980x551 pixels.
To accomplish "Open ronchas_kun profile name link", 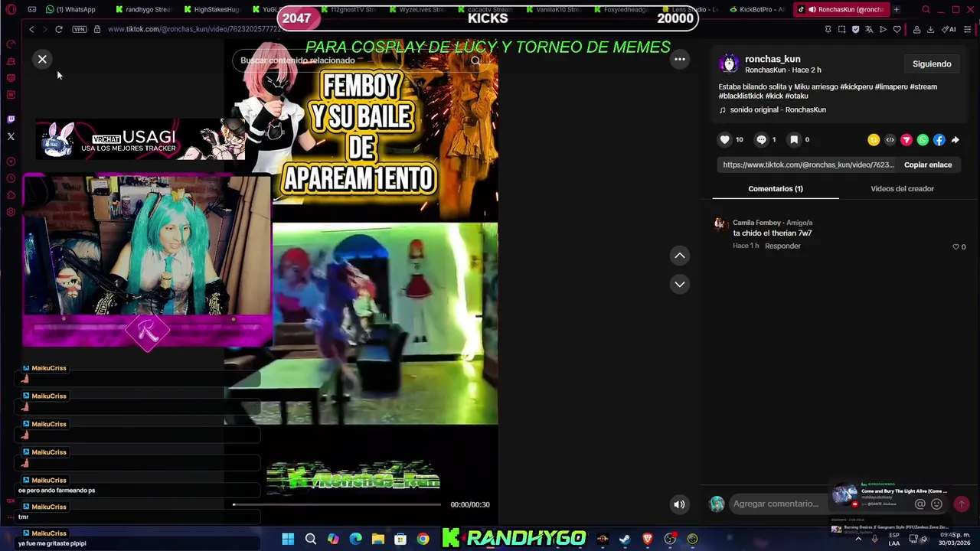I will tap(773, 59).
